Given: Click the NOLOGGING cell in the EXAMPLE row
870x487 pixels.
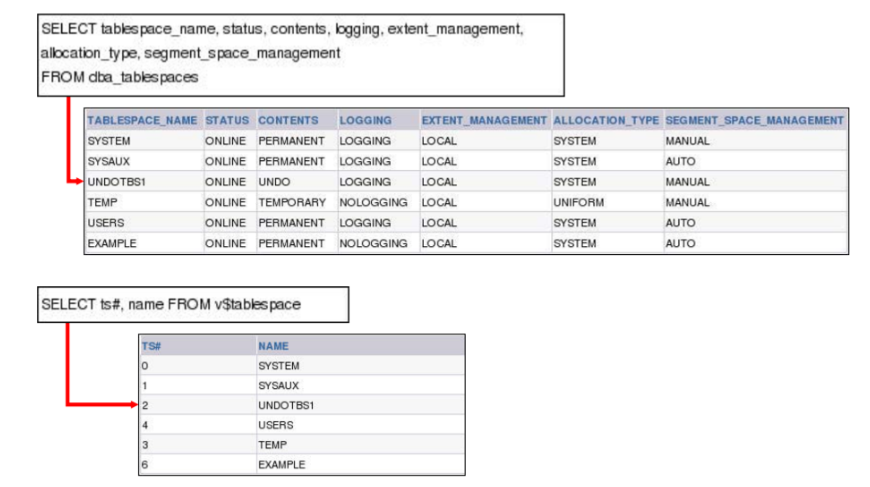Looking at the screenshot, I should [x=373, y=244].
